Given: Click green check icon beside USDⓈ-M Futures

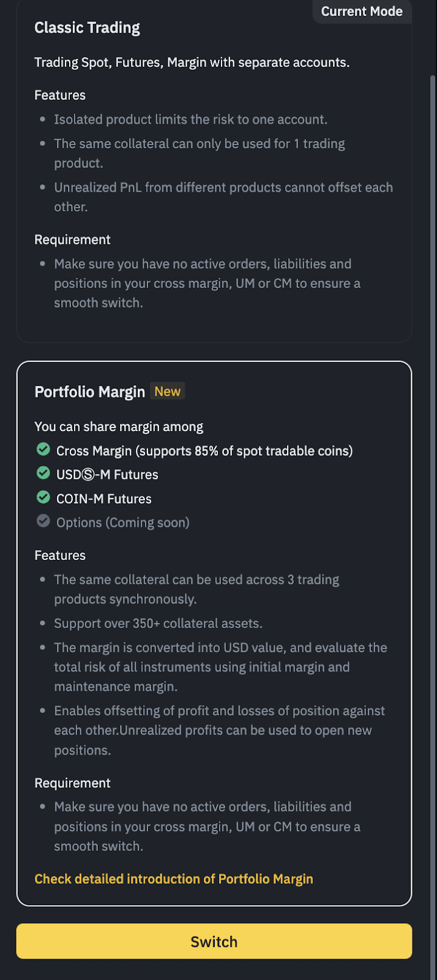Looking at the screenshot, I should (43, 473).
